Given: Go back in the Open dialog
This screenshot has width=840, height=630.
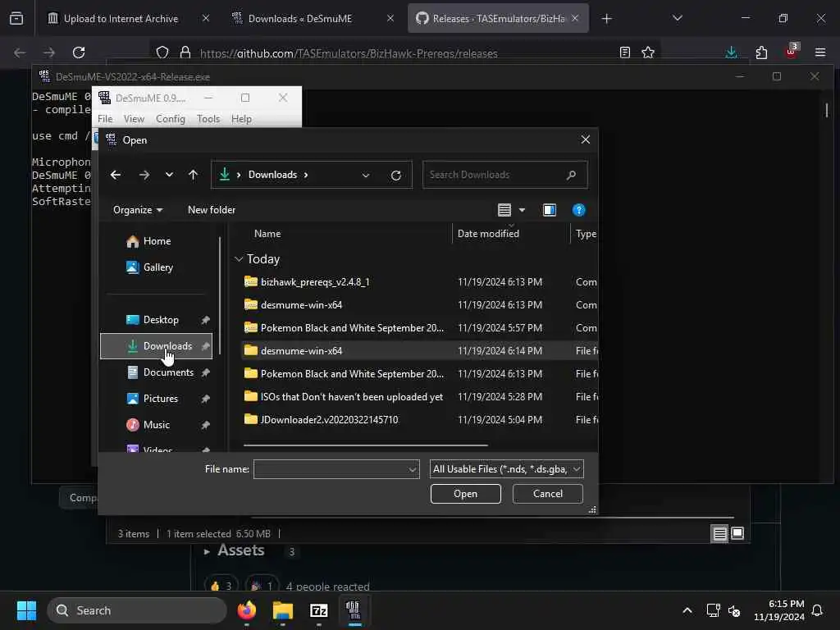Looking at the screenshot, I should (115, 175).
